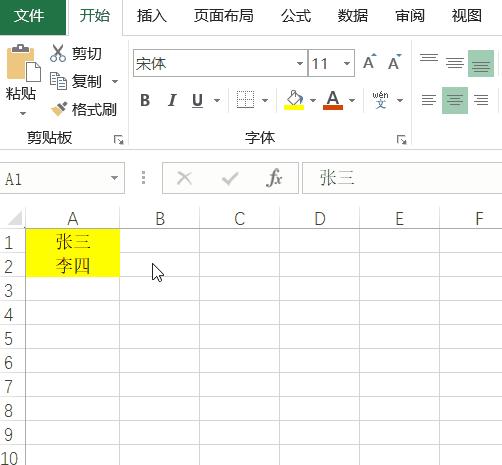Open Font (字体) dialog launcher

(401, 140)
